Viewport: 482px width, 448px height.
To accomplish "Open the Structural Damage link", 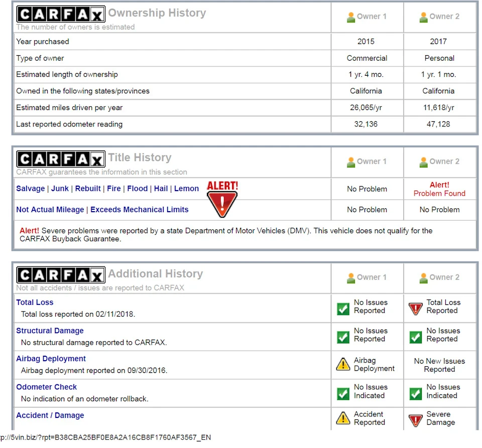I will (50, 331).
